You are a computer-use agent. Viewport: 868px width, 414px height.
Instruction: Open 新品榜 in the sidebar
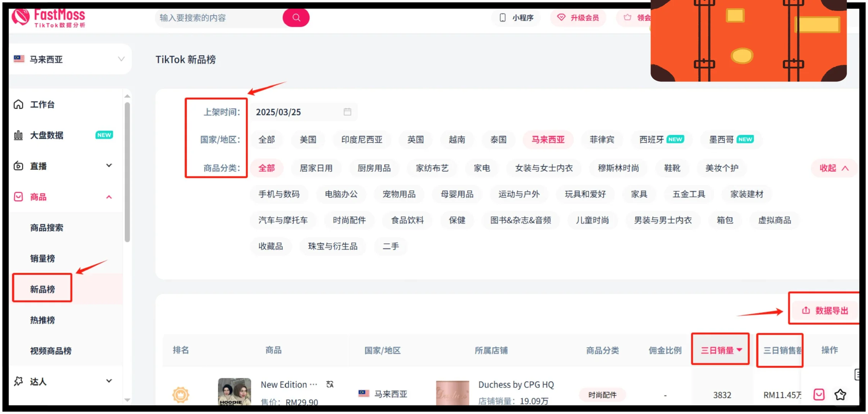(43, 289)
